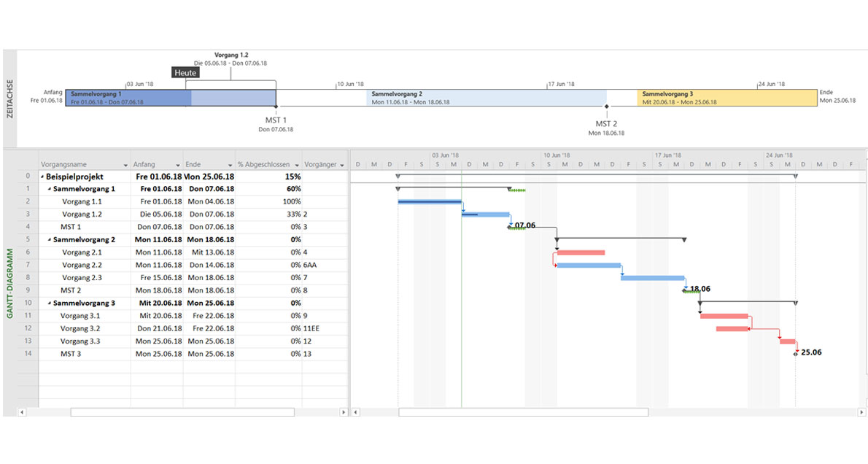Image resolution: width=868 pixels, height=464 pixels.
Task: Open the % Abgeschlossen column dropdown
Action: pos(296,164)
